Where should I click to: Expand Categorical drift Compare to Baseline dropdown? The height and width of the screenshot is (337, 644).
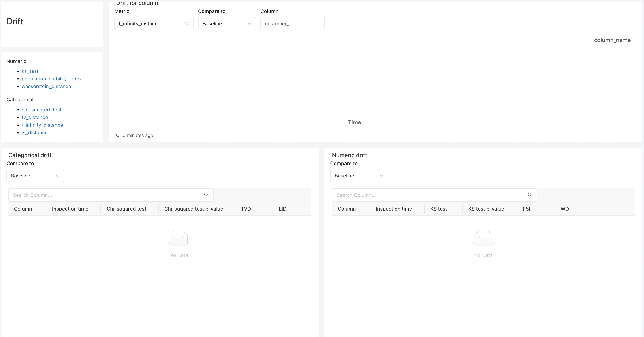[x=35, y=176]
